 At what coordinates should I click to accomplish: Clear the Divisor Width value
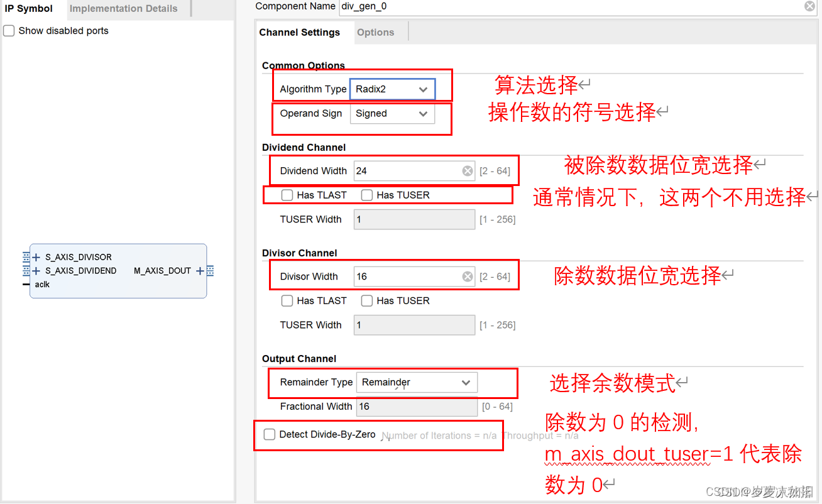pos(468,277)
